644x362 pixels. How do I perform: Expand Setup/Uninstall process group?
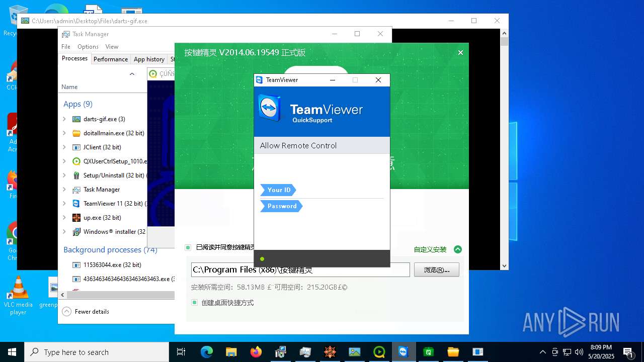tap(64, 175)
